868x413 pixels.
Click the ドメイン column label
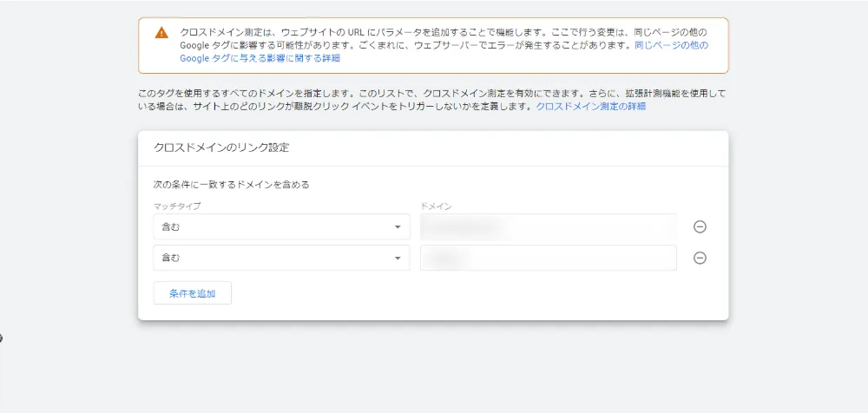(436, 206)
